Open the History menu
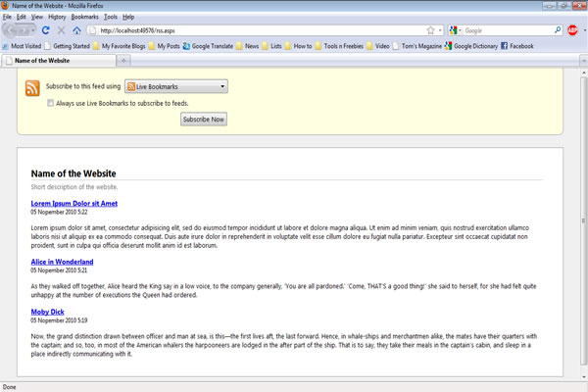 click(x=57, y=17)
